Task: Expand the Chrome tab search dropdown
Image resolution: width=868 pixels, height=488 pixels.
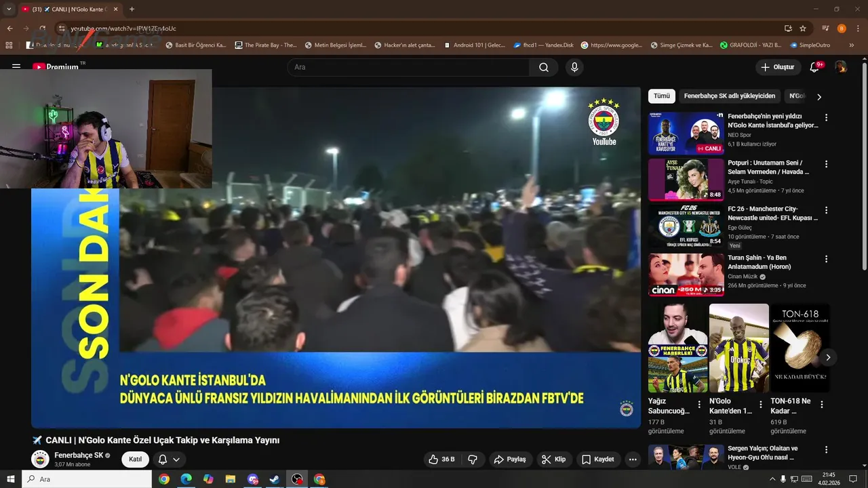Action: (x=9, y=9)
